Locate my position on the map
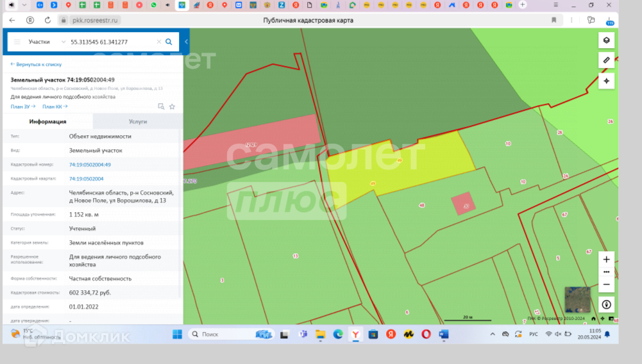The image size is (642, 364). click(606, 81)
